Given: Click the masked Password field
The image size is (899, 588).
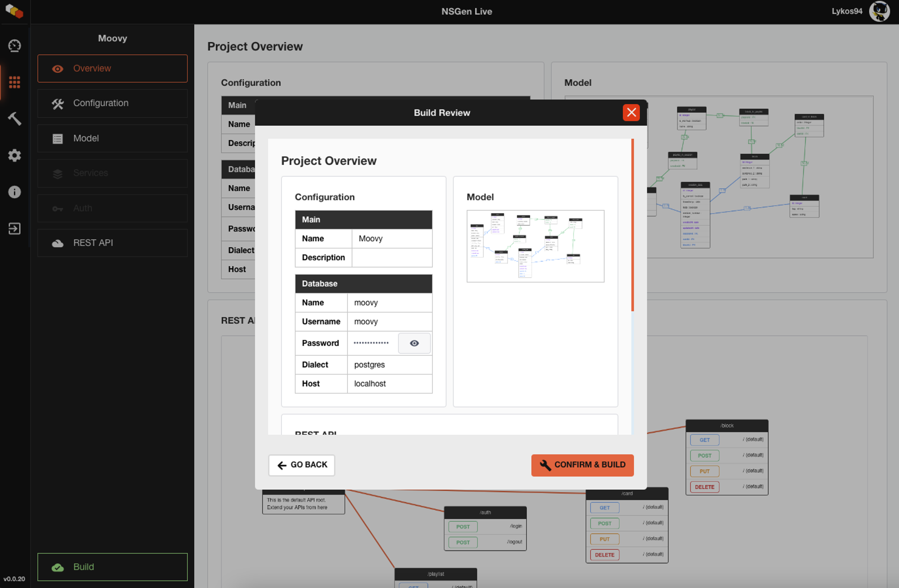Looking at the screenshot, I should [371, 343].
